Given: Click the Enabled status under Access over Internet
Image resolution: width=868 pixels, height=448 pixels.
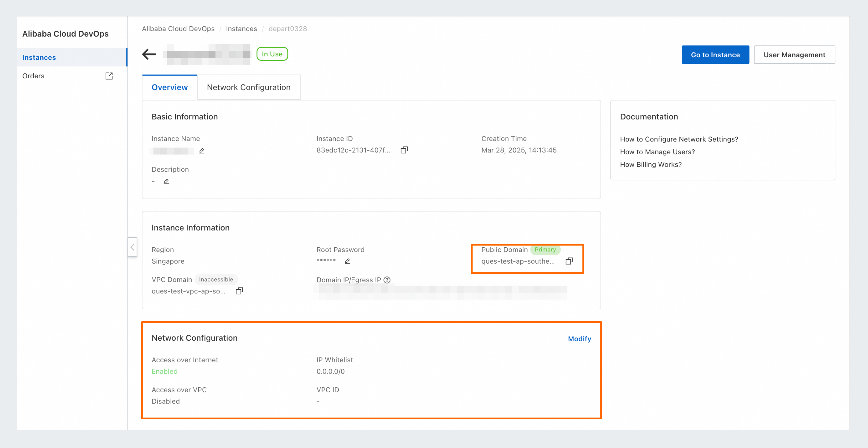Looking at the screenshot, I should (x=164, y=372).
